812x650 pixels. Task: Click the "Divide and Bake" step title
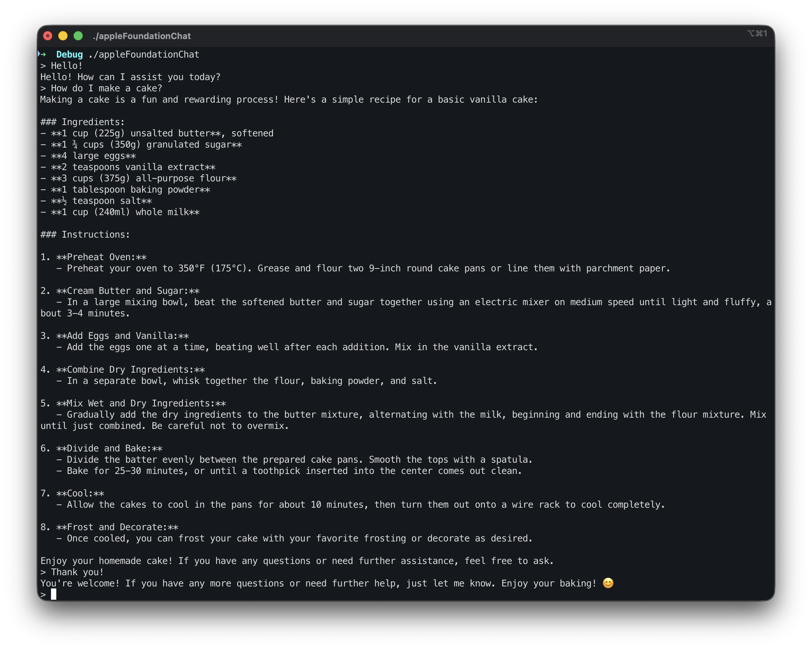coord(109,448)
